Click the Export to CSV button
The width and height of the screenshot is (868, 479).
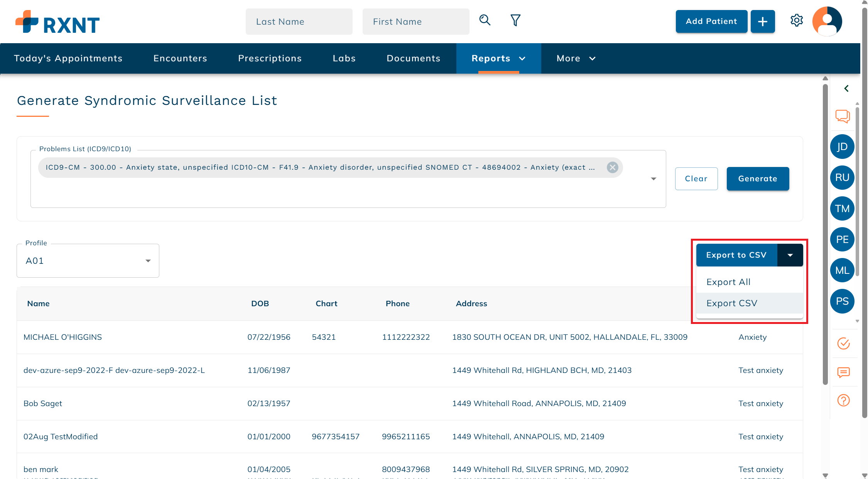[736, 255]
